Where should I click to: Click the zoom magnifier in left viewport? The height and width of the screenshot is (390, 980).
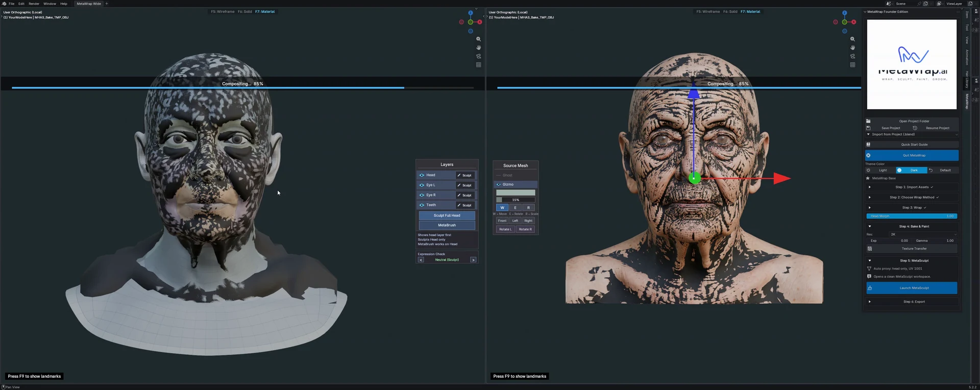point(478,39)
